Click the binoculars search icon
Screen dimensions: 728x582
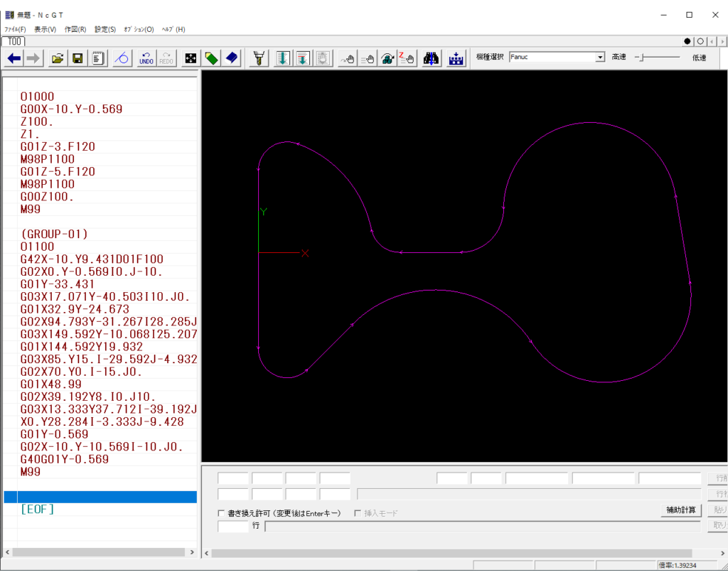pyautogui.click(x=431, y=58)
